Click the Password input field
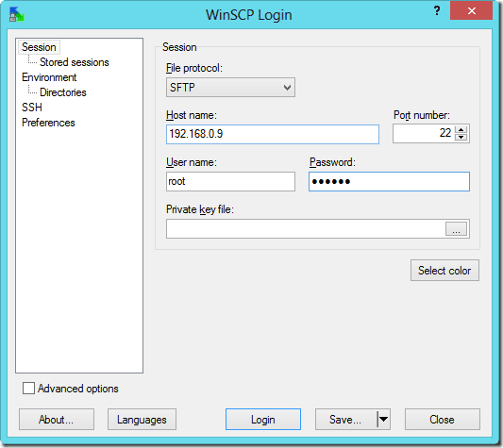This screenshot has width=503, height=448. 389,181
